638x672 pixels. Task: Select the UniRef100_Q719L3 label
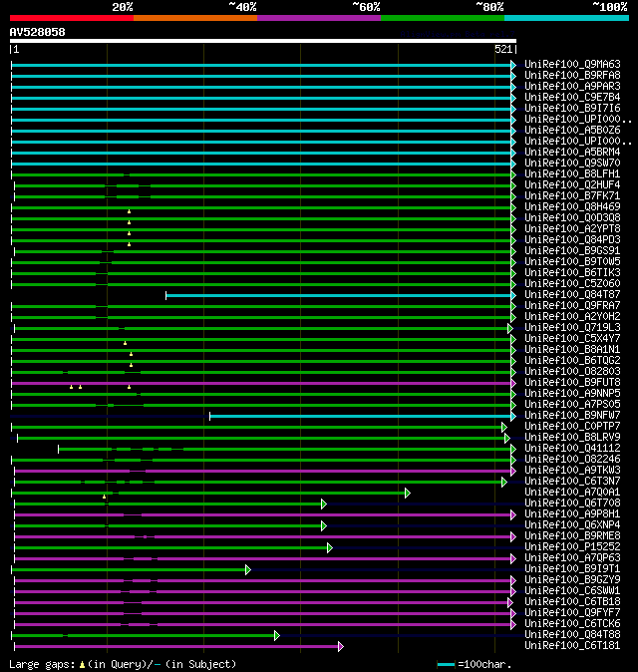pos(572,328)
